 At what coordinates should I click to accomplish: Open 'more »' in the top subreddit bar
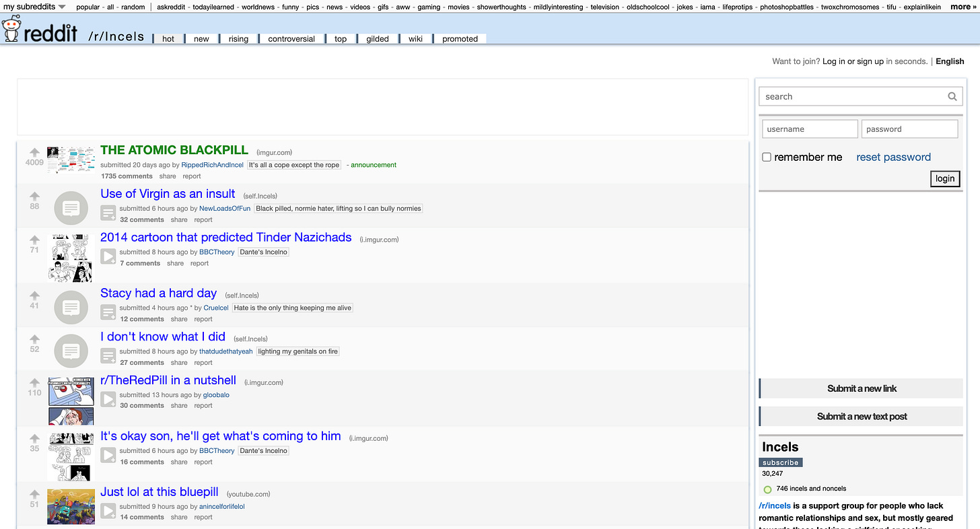[x=963, y=7]
